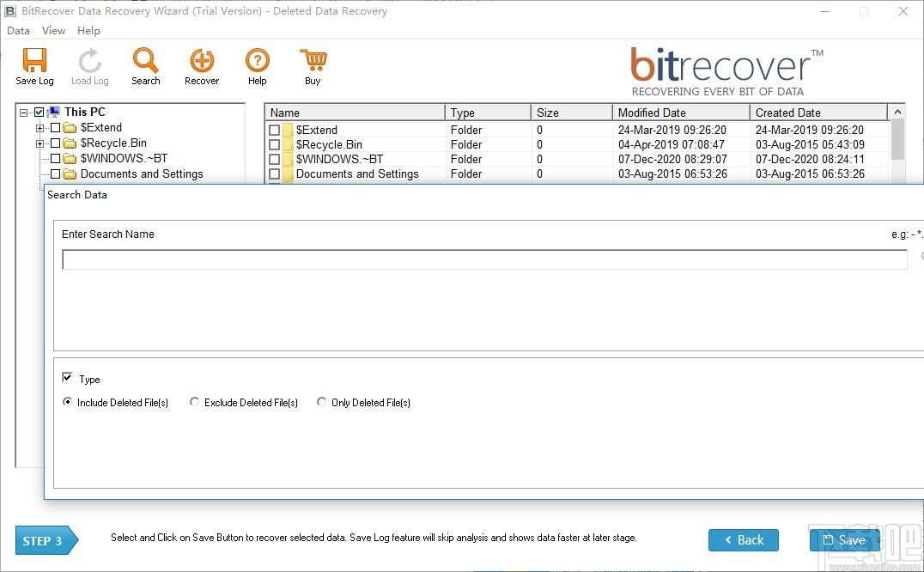Minimize the BitRecover window
Screen dimensions: 924x572
(x=825, y=11)
